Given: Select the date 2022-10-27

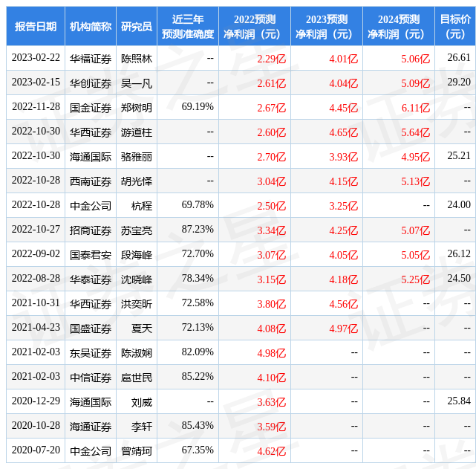Looking at the screenshot, I should click(x=36, y=230).
